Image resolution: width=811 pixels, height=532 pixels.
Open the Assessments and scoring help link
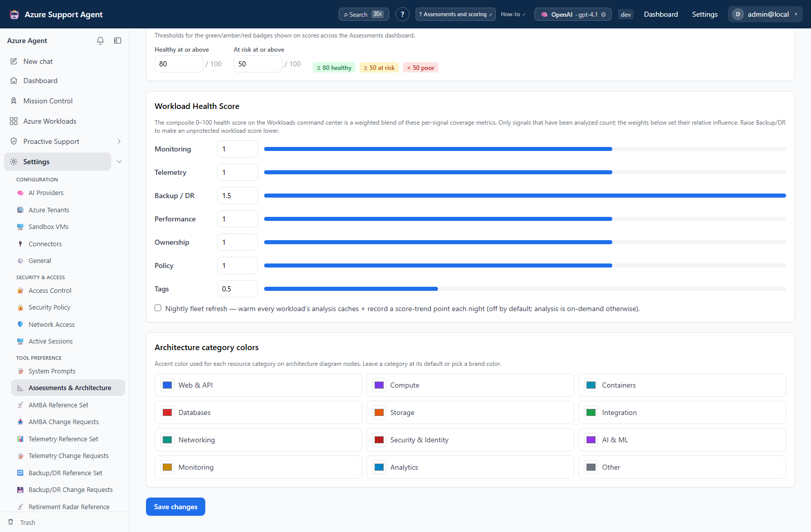(456, 14)
